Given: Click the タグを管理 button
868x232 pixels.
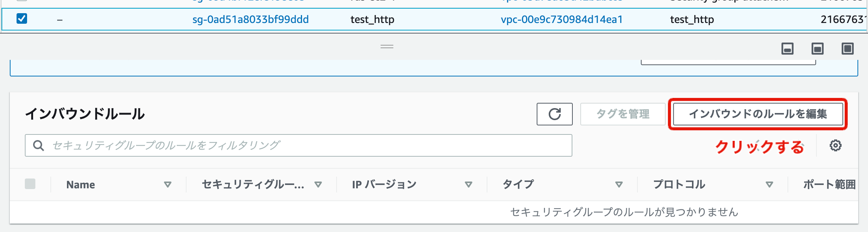Looking at the screenshot, I should pyautogui.click(x=623, y=114).
